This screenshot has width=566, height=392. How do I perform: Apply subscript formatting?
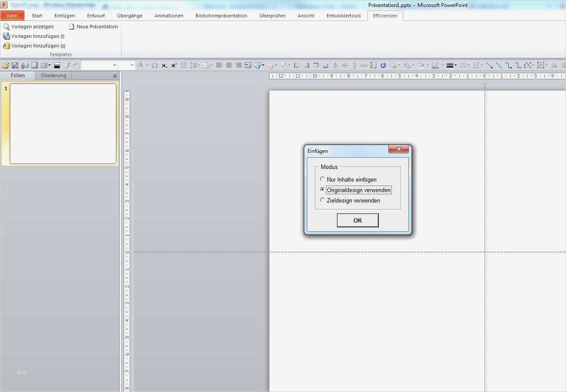(164, 66)
